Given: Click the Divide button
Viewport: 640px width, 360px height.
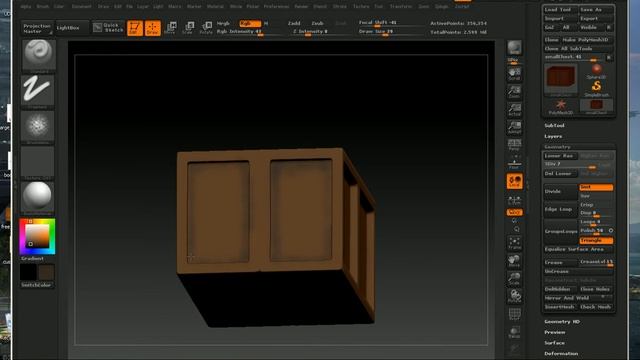Looking at the screenshot, I should 560,191.
